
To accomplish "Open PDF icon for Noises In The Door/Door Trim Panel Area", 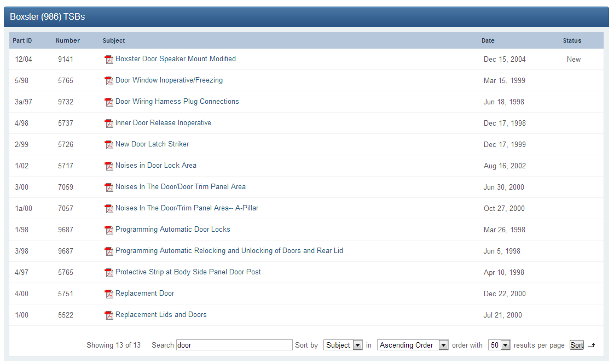I will point(109,187).
